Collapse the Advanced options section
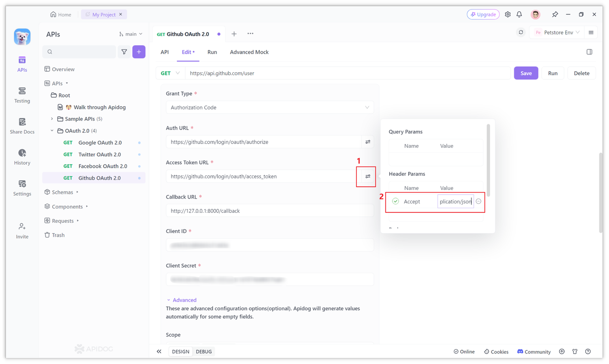Viewport: 609px width, 364px height. [181, 300]
